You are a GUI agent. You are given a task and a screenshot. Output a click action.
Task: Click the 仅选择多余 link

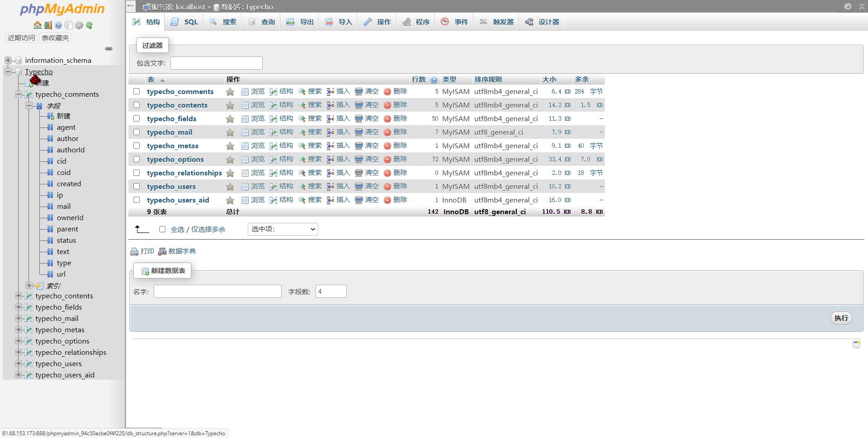[x=208, y=229]
